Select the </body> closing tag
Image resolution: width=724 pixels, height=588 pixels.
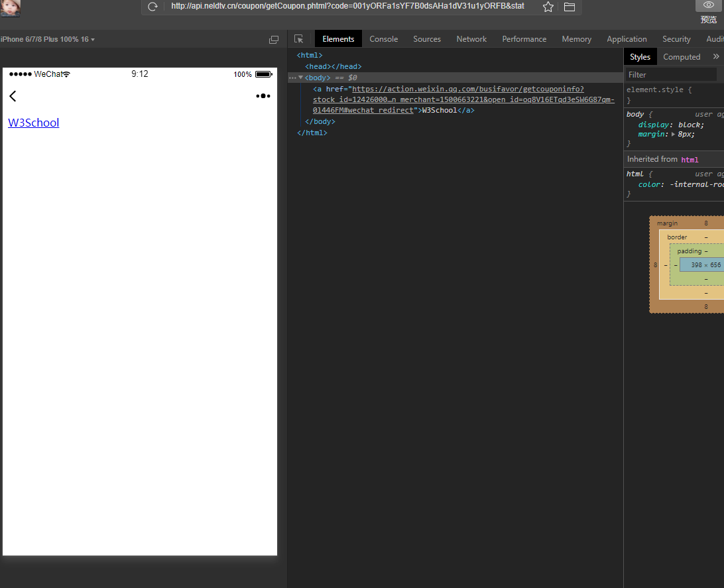[320, 121]
